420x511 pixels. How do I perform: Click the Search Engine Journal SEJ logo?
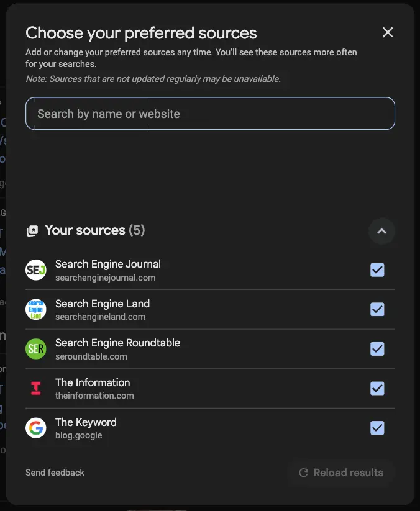tap(35, 269)
